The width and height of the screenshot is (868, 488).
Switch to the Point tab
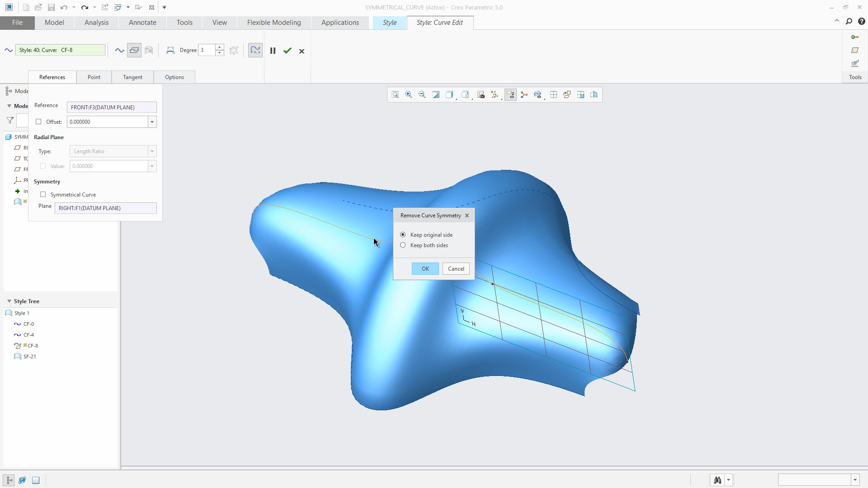click(94, 77)
